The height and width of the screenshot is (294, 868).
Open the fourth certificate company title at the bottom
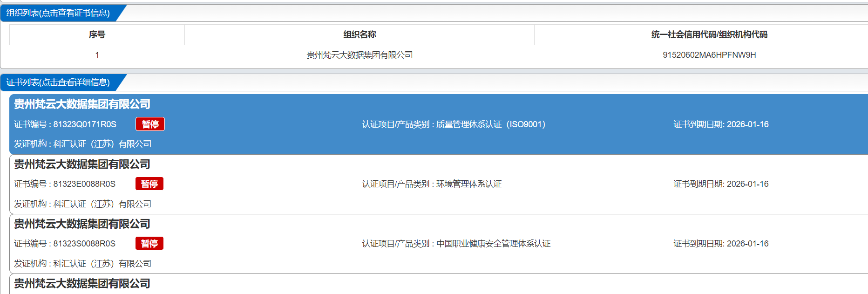[82, 283]
